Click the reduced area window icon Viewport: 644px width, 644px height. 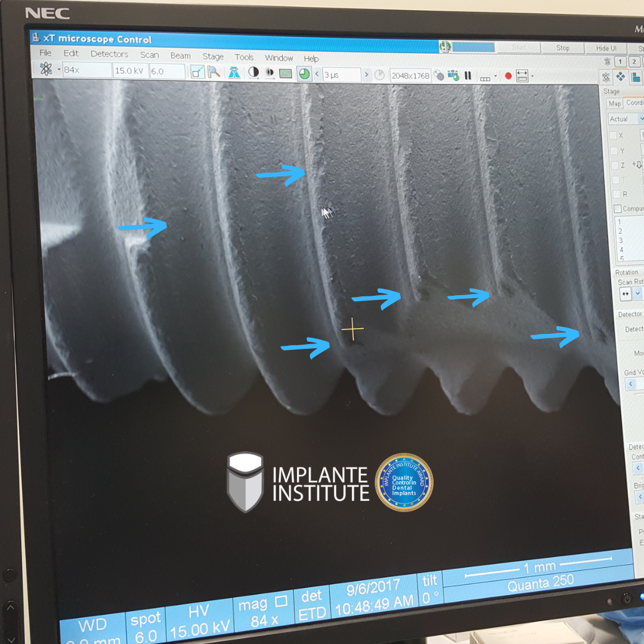[x=197, y=72]
